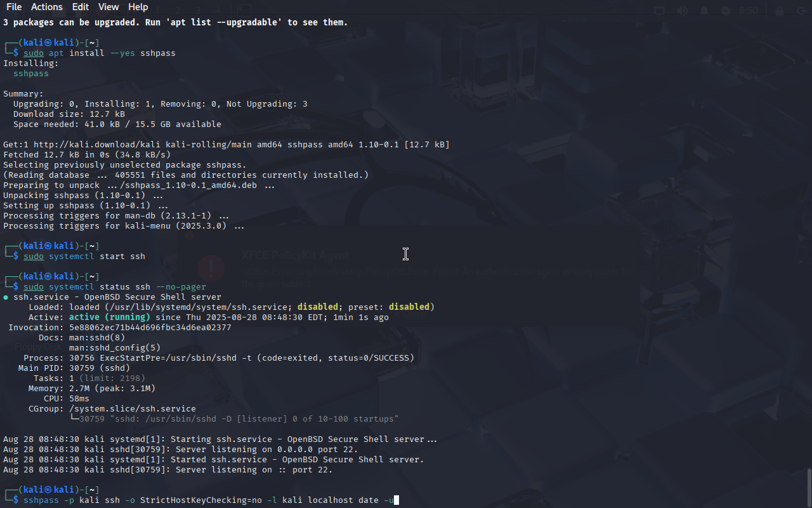Click the display/network tray icon
Image resolution: width=812 pixels, height=508 pixels.
660,11
